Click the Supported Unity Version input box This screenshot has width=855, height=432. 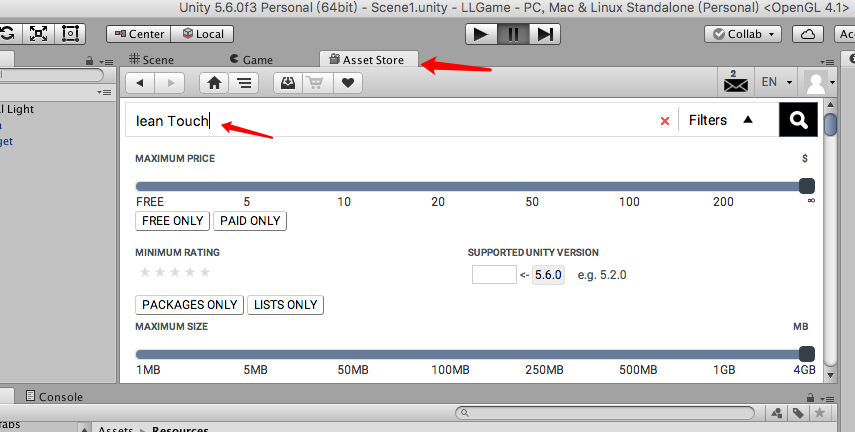pos(494,274)
